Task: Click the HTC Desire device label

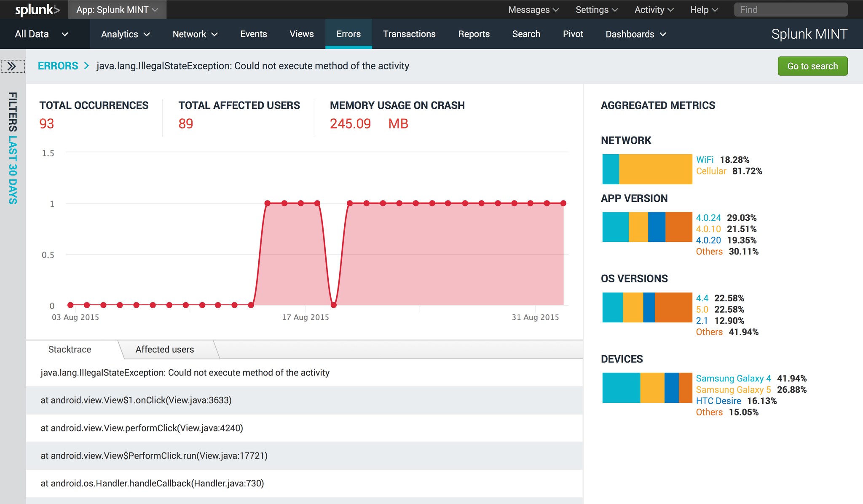Action: click(x=718, y=401)
